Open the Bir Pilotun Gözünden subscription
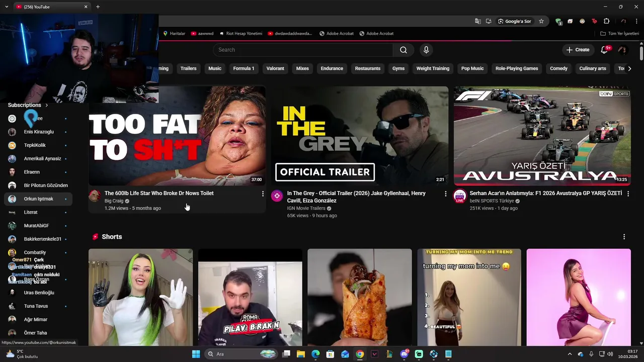This screenshot has width=644, height=362. pos(38,185)
